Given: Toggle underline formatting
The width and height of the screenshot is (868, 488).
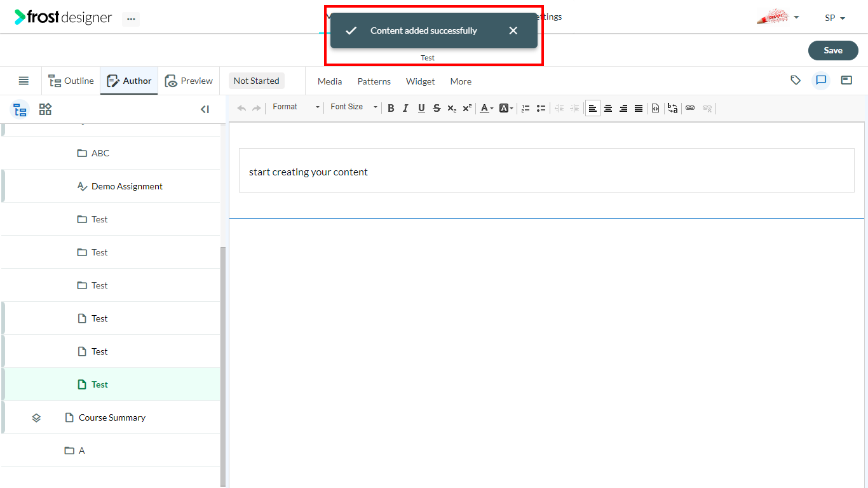Looking at the screenshot, I should 421,108.
